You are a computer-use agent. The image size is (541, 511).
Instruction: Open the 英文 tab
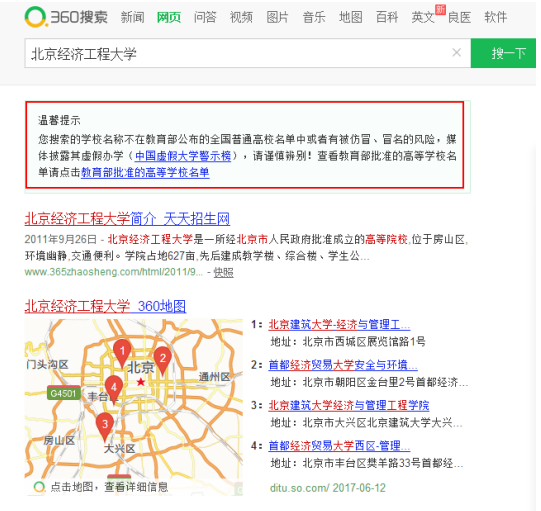(x=423, y=17)
